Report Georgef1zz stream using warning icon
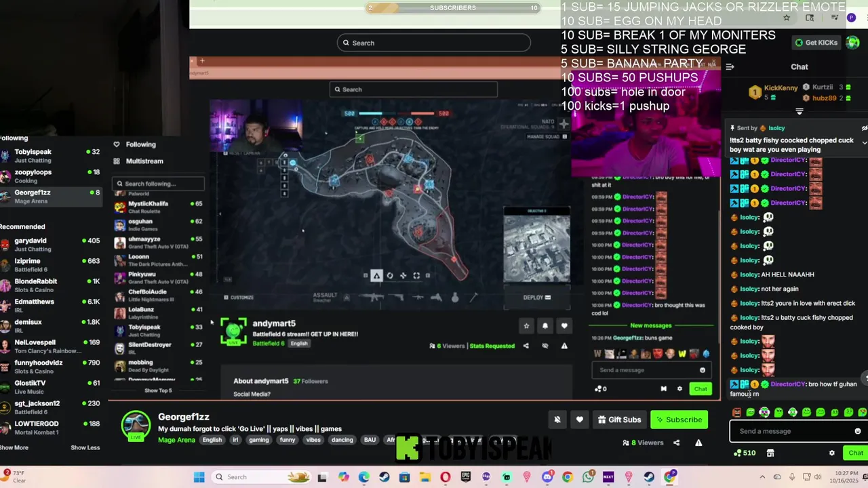868x488 pixels. [698, 443]
